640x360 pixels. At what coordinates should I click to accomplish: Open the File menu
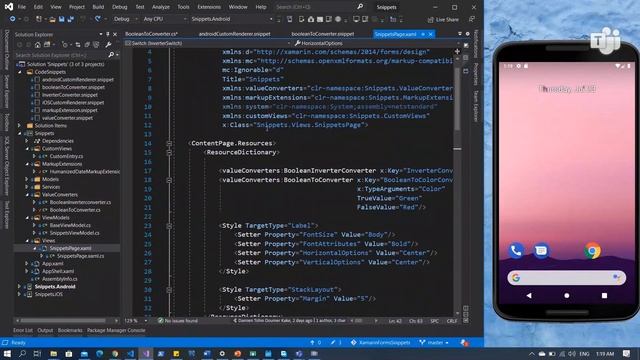pos(22,7)
